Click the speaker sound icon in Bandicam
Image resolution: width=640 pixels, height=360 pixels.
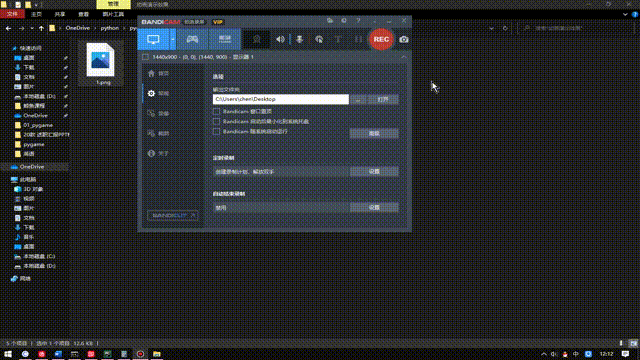(280, 40)
